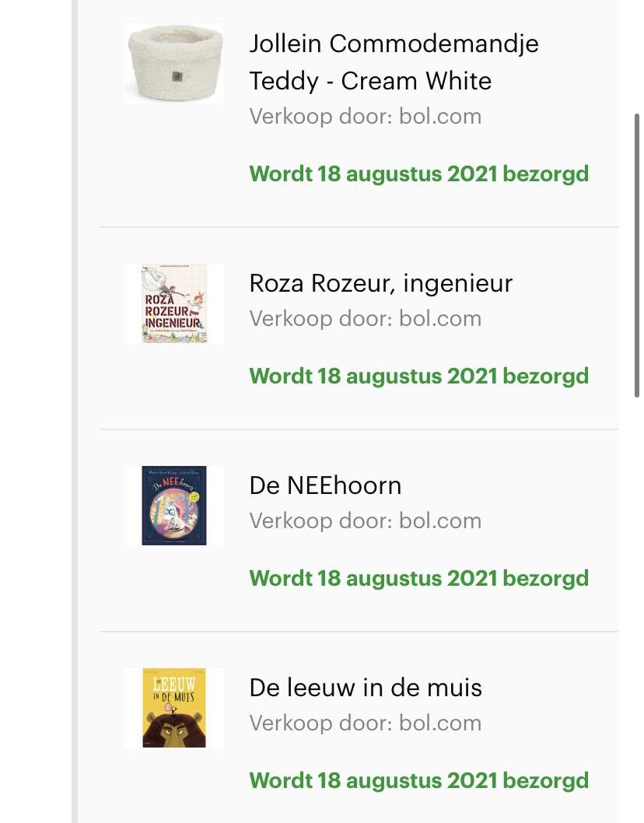The image size is (644, 823).
Task: Open the Jollein Commodemandje Teddy product title
Action: 394,62
